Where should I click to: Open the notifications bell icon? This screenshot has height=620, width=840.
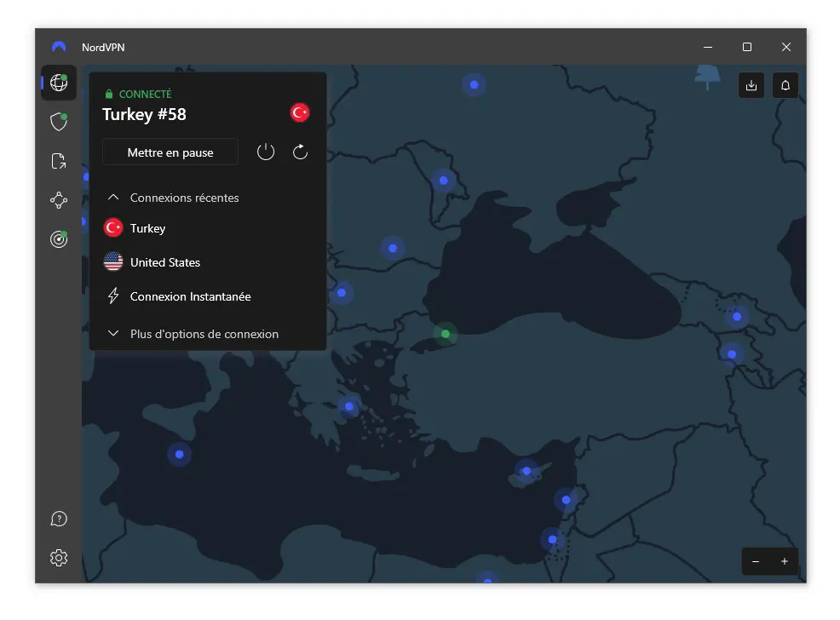pyautogui.click(x=785, y=85)
